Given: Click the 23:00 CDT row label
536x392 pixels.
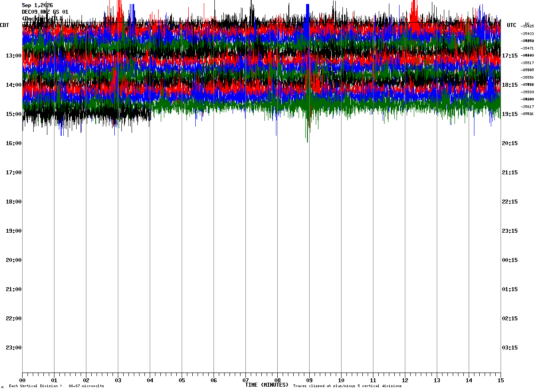Looking at the screenshot, I should [13, 348].
